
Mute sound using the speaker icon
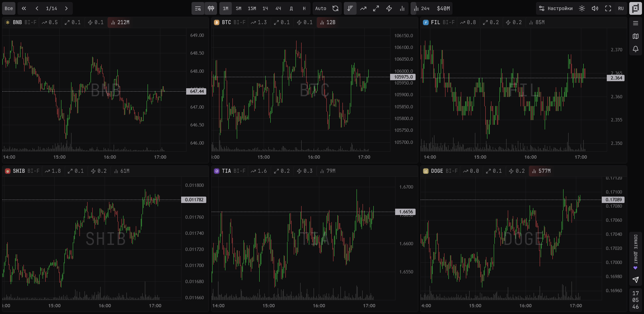[595, 8]
